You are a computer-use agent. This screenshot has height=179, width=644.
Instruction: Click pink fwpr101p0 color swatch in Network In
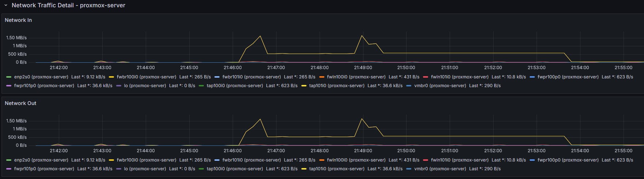coord(9,86)
